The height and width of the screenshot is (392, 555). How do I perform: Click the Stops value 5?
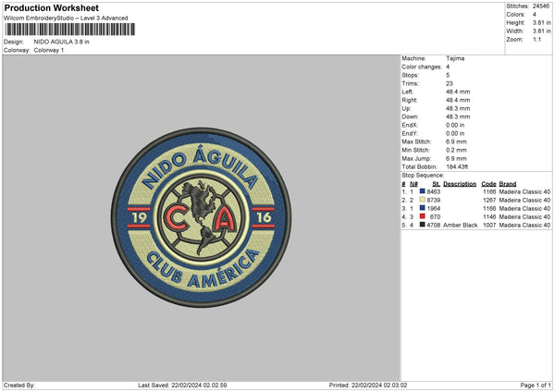click(448, 75)
